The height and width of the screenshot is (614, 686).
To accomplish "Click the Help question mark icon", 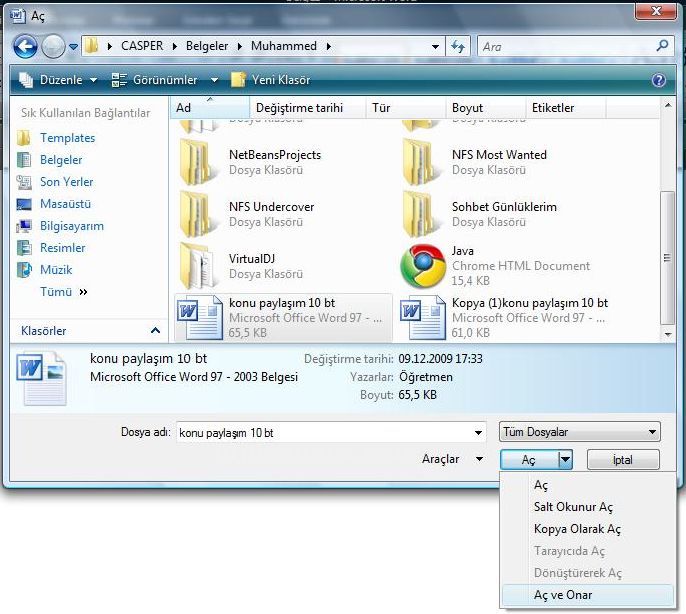I will click(659, 80).
